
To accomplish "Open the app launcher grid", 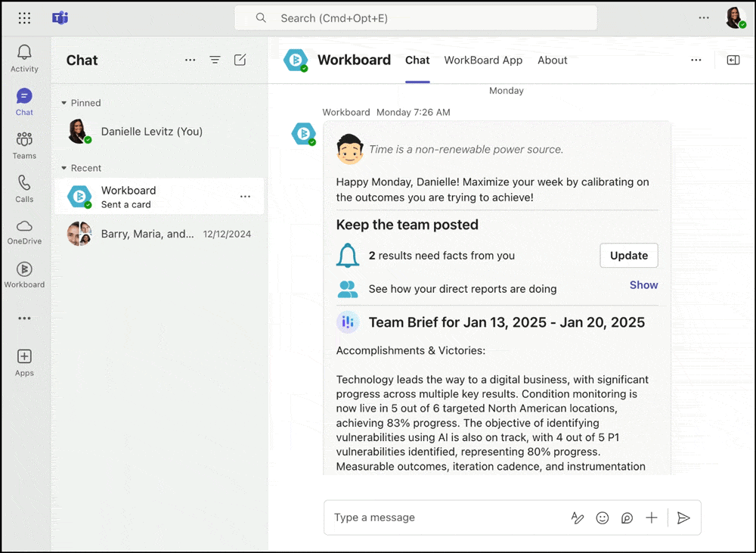I will point(24,18).
